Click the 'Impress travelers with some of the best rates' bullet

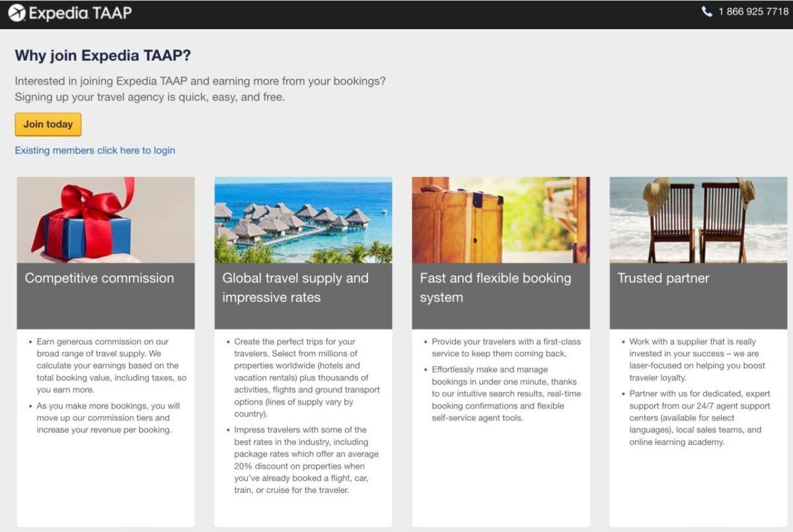(x=307, y=460)
